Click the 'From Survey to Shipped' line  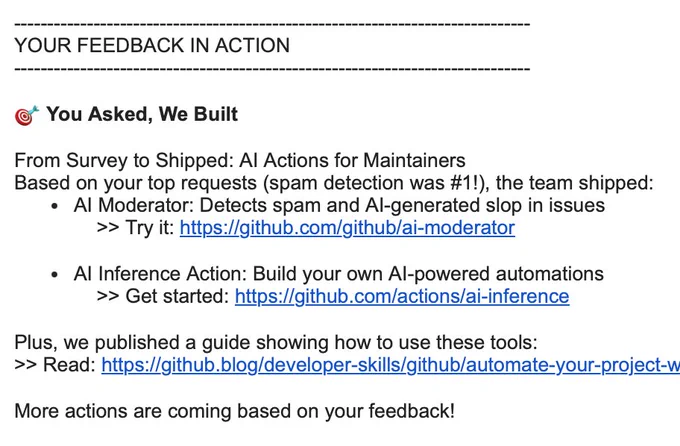tap(240, 160)
